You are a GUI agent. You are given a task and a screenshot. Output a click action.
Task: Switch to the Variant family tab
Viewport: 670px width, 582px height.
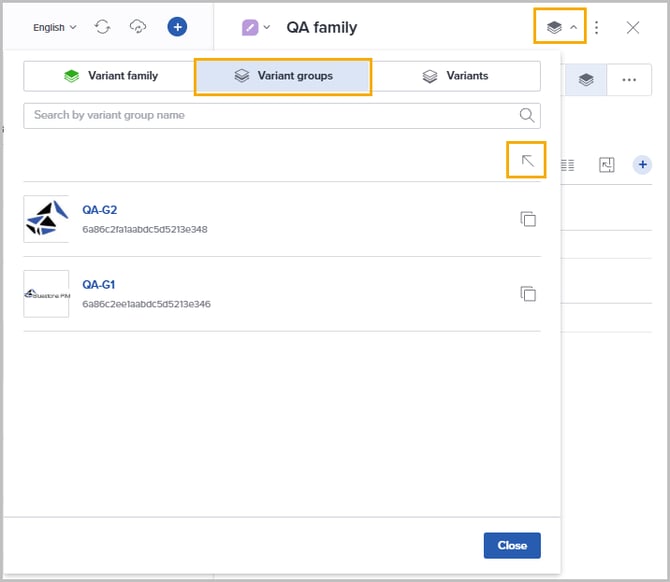[x=110, y=76]
